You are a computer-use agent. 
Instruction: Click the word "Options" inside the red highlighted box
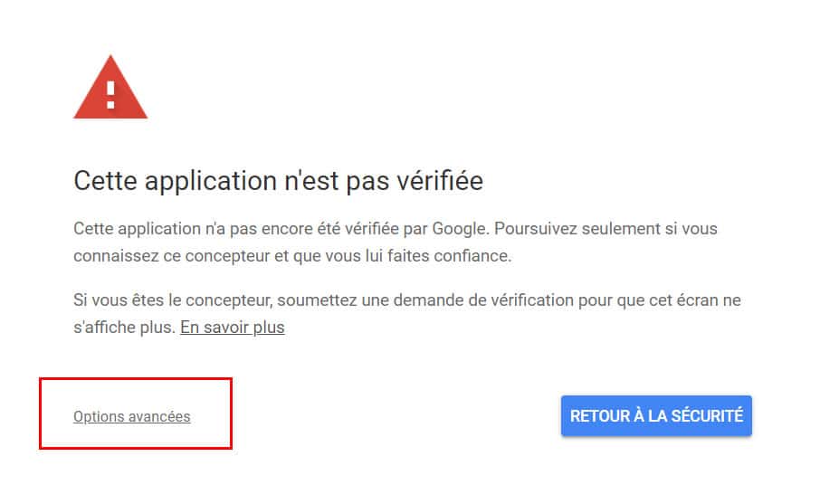pyautogui.click(x=99, y=417)
